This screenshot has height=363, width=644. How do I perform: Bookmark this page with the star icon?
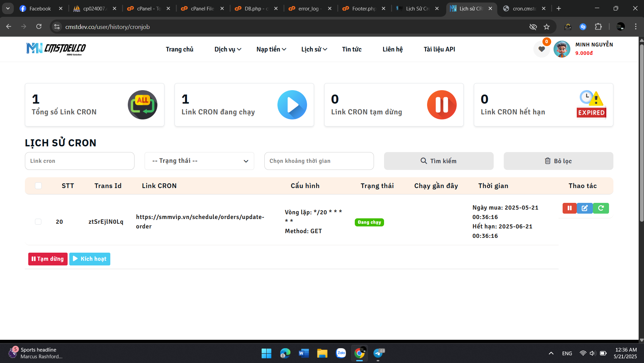pos(547,27)
